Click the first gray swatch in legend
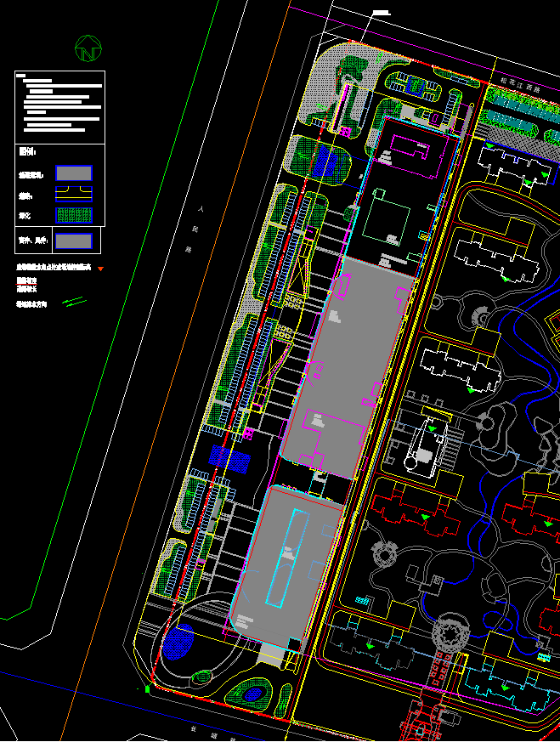560x742 pixels. tap(74, 173)
